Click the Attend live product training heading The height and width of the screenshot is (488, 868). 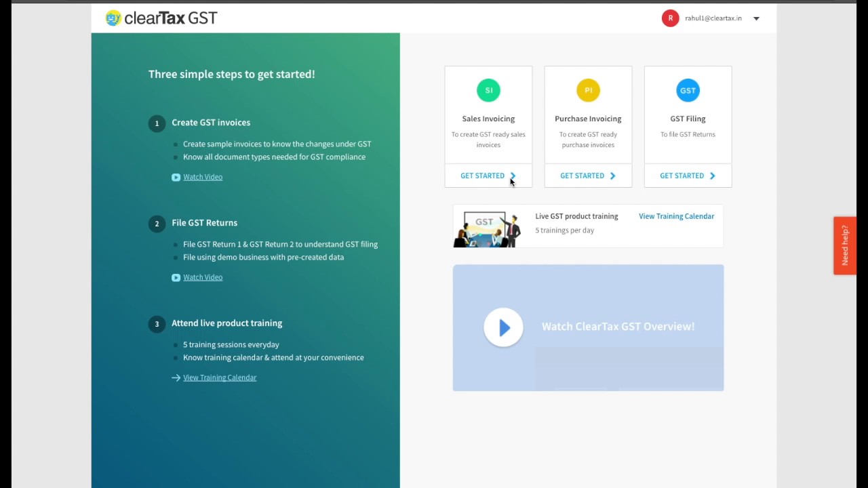coord(226,323)
